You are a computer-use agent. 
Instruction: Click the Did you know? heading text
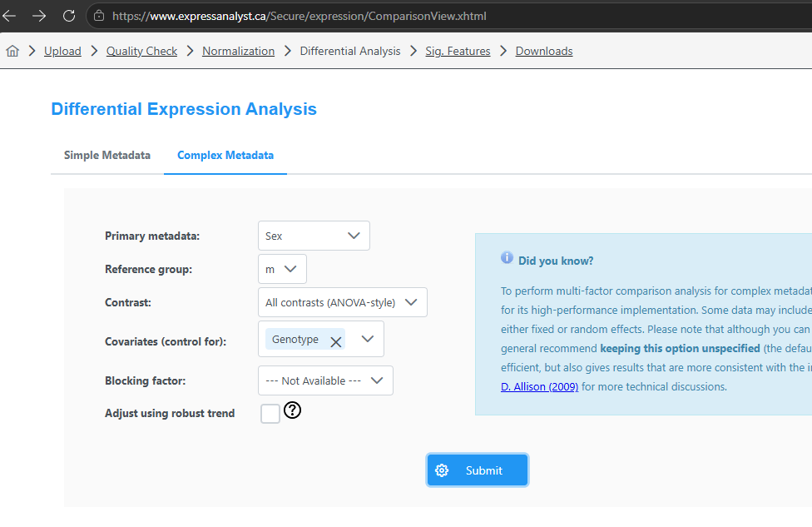click(x=556, y=261)
